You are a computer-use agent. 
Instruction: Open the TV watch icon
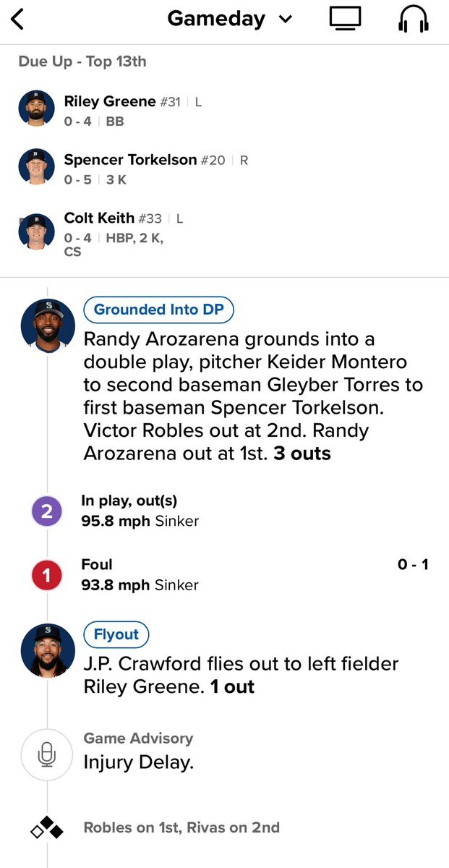click(345, 19)
